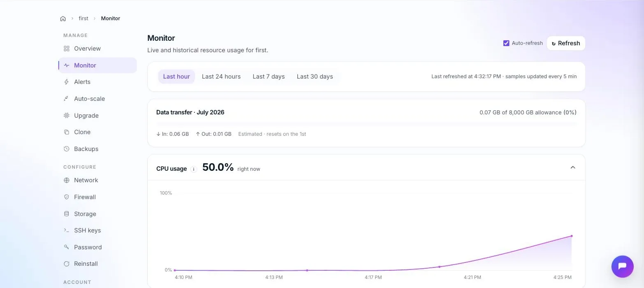Viewport: 644px width, 288px height.
Task: Open the 'first' breadcrumb link
Action: point(83,19)
